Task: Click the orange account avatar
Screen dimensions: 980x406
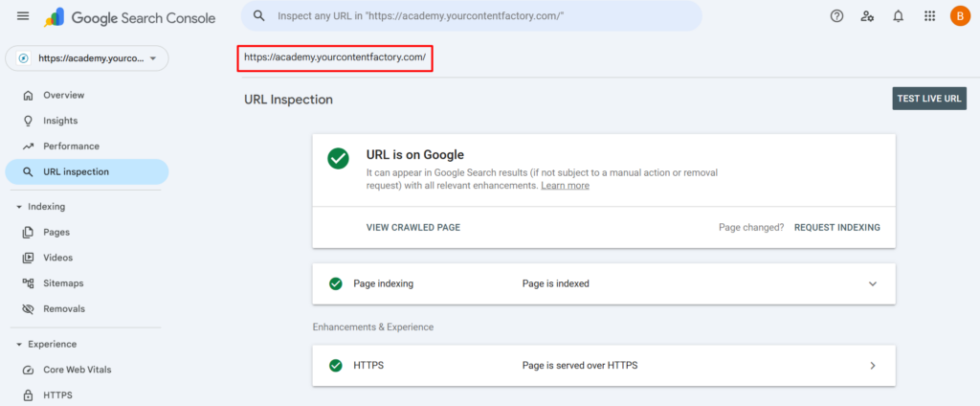Action: coord(959,16)
